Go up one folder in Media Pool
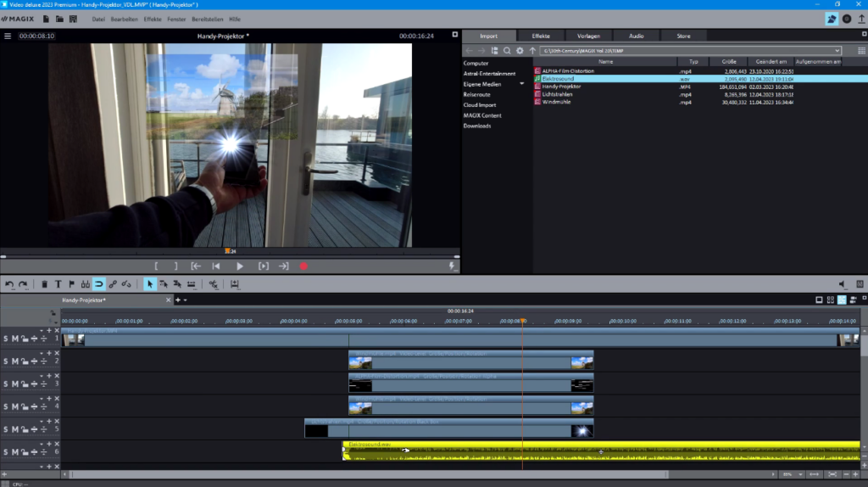 click(532, 51)
